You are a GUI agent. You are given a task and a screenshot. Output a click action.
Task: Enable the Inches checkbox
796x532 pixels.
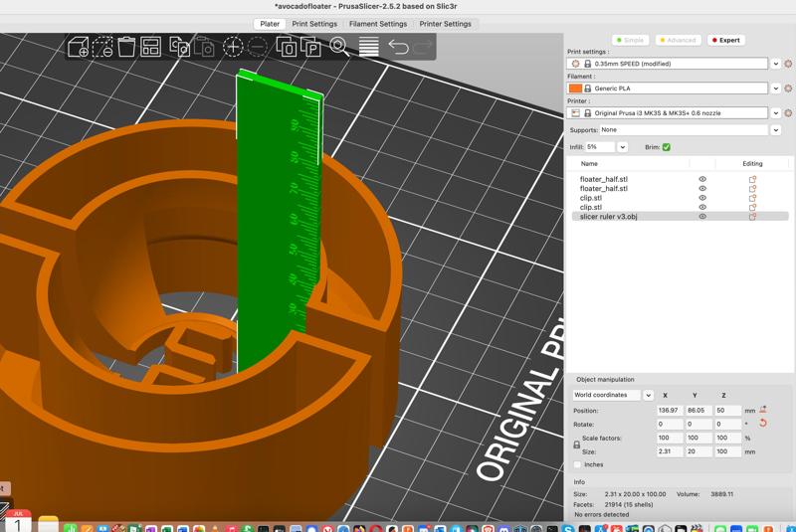tap(577, 464)
